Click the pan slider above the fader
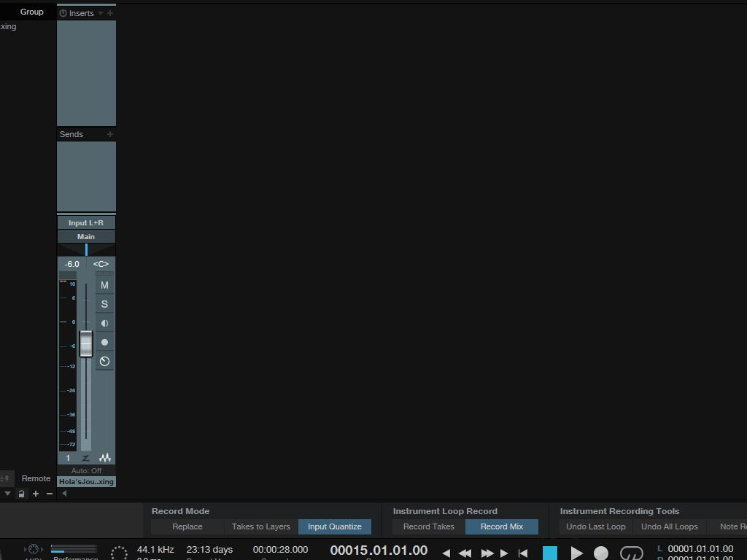The width and height of the screenshot is (747, 560). coord(86,249)
